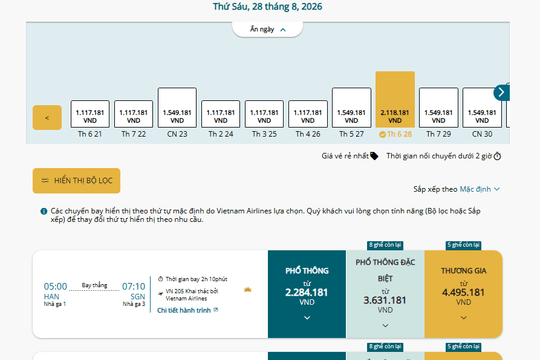Click Giá vé rẻ nhất legend text
540x360 pixels.
coord(345,156)
